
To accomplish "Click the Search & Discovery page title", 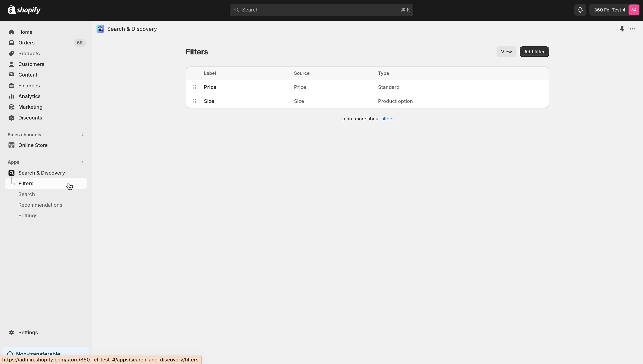I will [132, 29].
